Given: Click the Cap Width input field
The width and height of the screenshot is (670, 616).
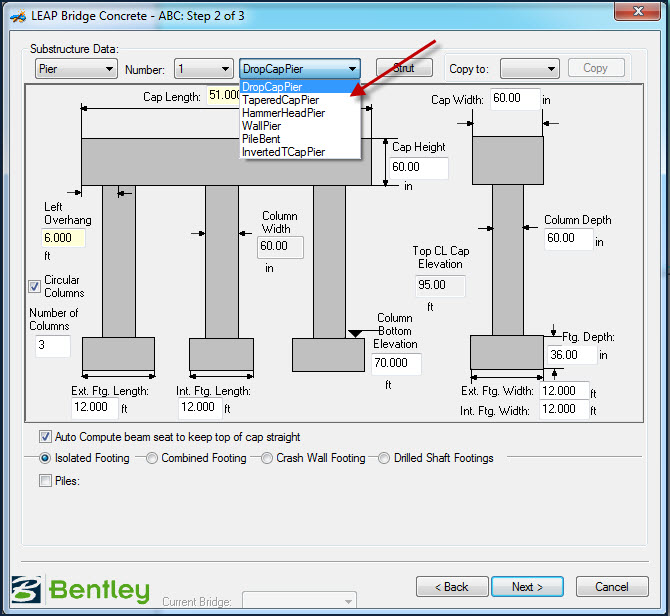Looking at the screenshot, I should [515, 99].
